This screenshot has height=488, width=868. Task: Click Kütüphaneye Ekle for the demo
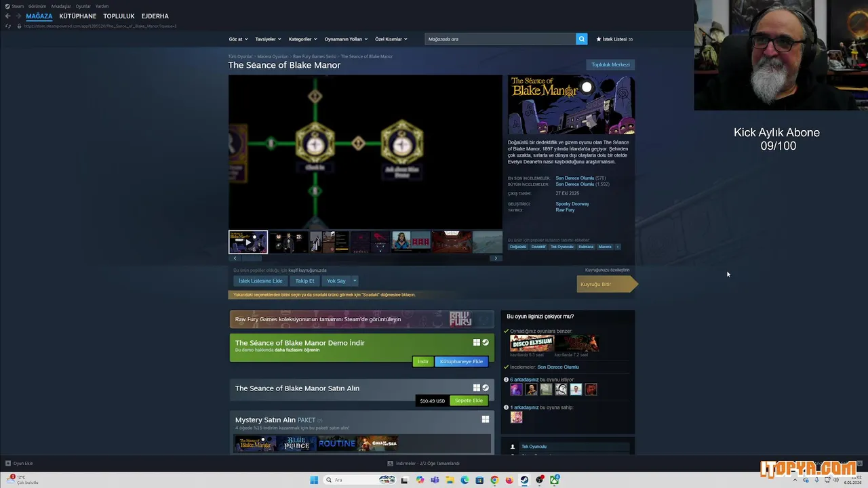[x=461, y=361]
